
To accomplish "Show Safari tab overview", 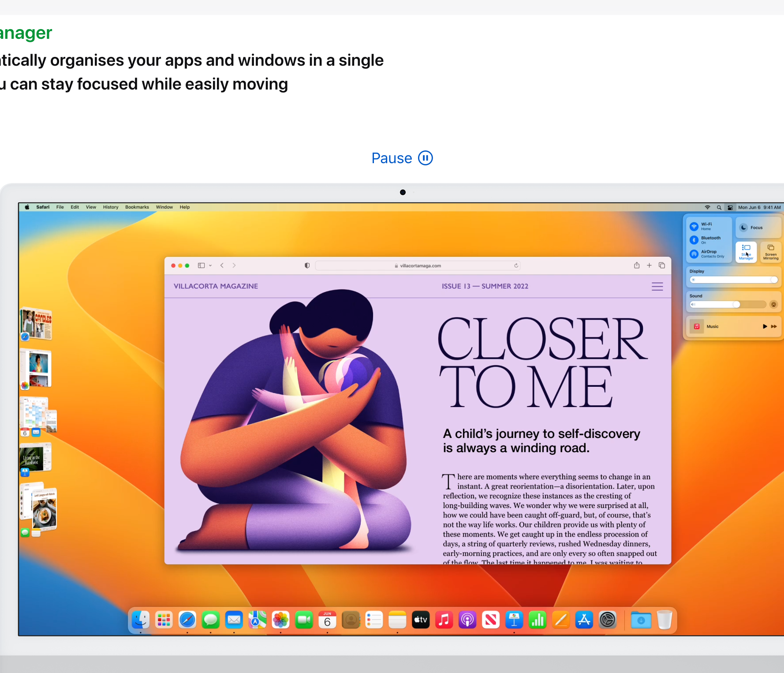I will pyautogui.click(x=662, y=265).
